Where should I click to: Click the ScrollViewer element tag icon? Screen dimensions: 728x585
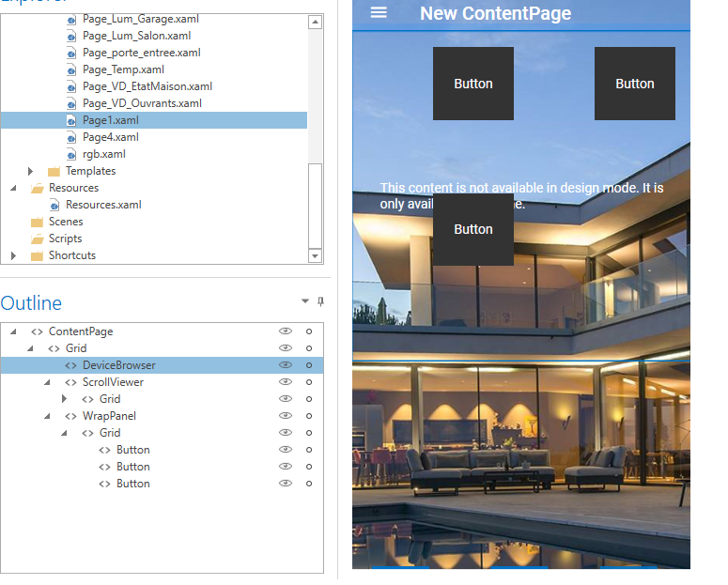[x=70, y=382]
